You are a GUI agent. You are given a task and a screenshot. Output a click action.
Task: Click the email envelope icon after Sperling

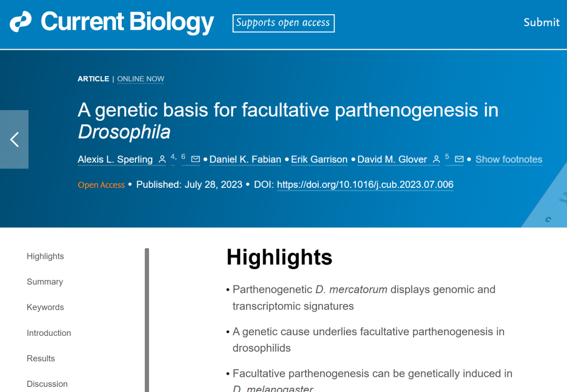pos(196,160)
